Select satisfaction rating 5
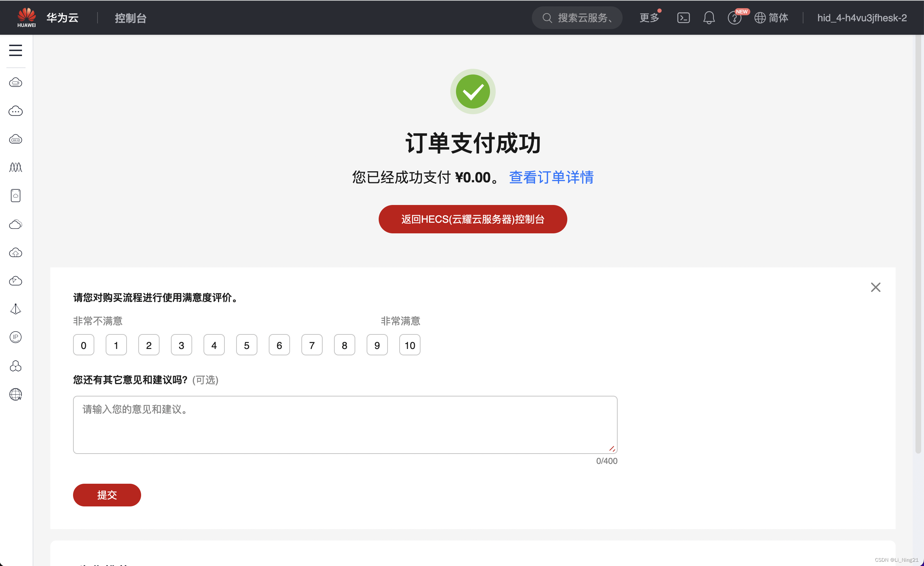Screen dimensions: 924x566 (246, 345)
